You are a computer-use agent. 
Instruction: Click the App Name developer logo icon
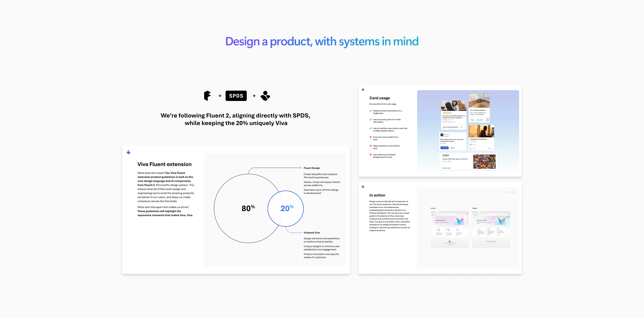[x=442, y=135]
